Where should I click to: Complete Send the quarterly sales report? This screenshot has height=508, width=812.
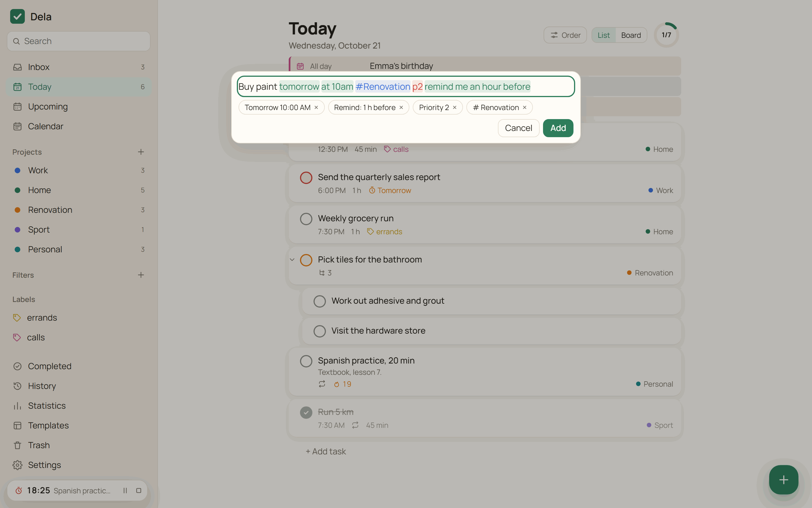coord(306,178)
